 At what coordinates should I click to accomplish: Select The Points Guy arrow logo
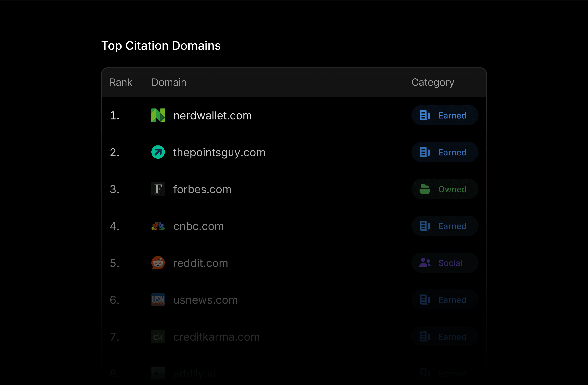pyautogui.click(x=158, y=152)
